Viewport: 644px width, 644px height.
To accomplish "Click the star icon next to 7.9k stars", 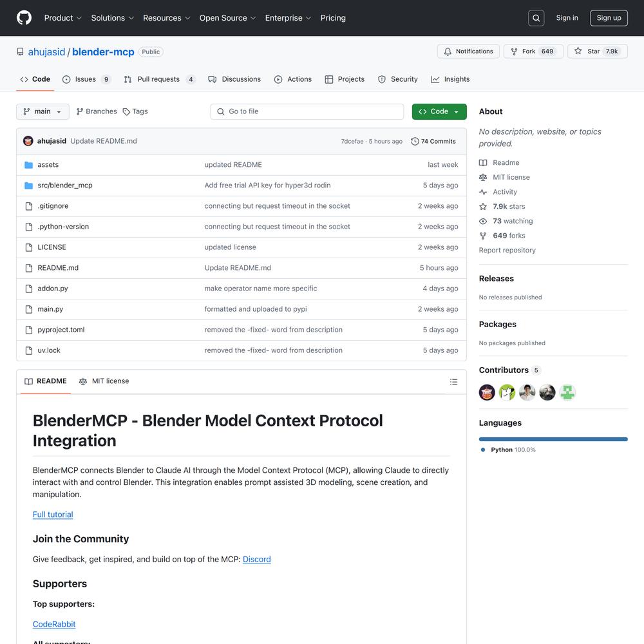I will [483, 206].
